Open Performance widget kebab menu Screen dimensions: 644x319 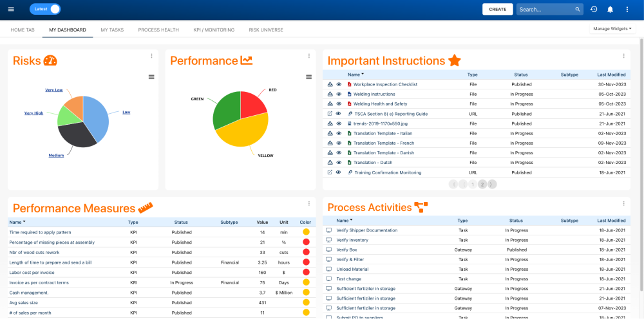click(x=309, y=56)
